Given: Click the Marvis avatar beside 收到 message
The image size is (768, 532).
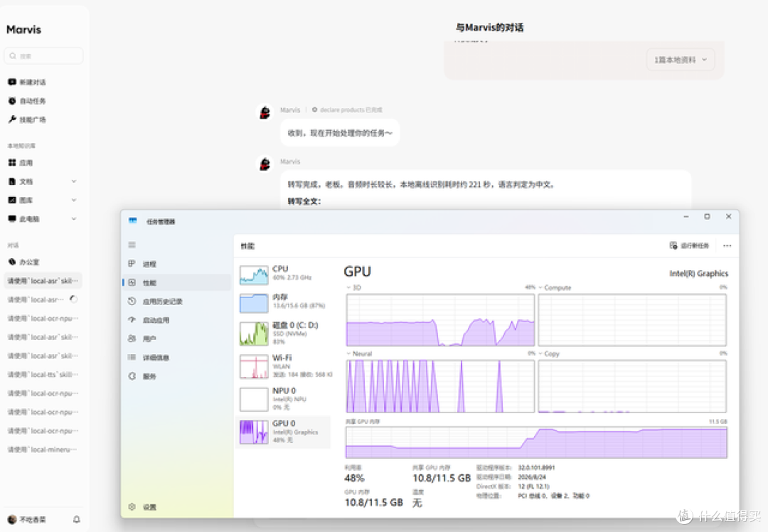Looking at the screenshot, I should pos(265,112).
